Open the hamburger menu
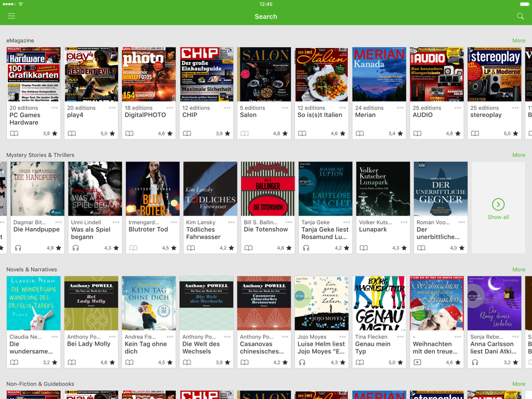 (x=11, y=16)
